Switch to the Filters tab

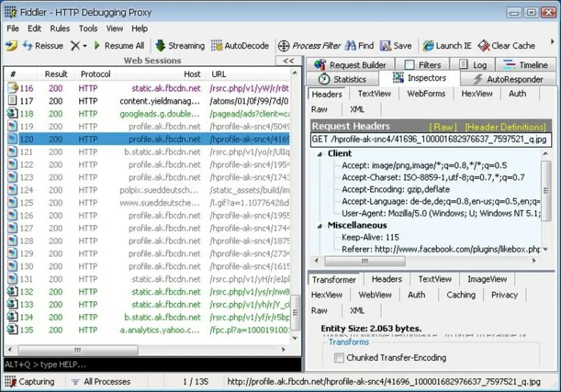[422, 65]
